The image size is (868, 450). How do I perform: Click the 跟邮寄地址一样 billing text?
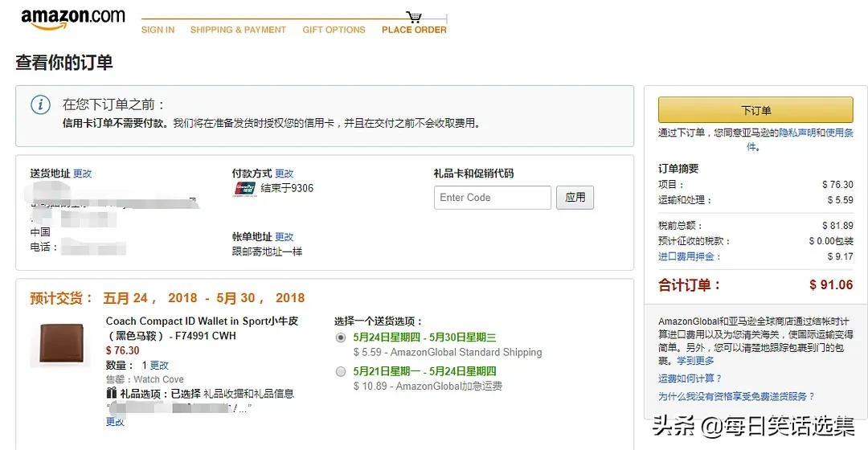267,252
